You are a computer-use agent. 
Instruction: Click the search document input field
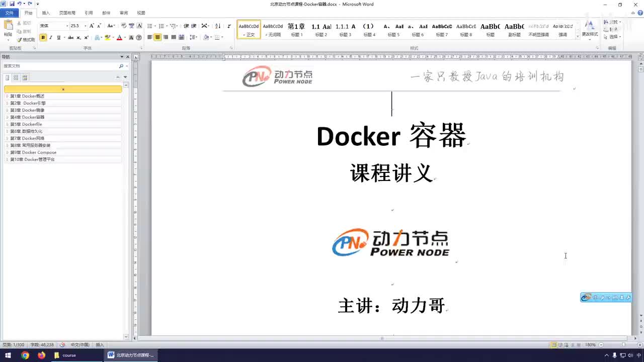[x=59, y=66]
